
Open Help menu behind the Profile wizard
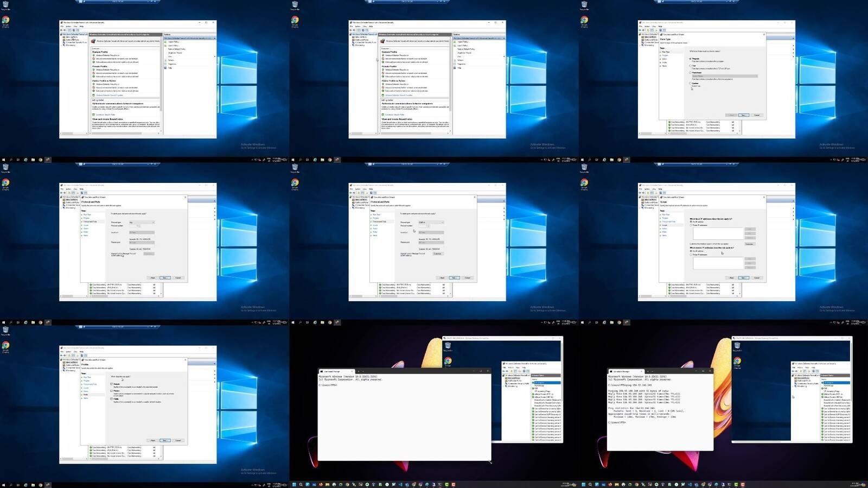tap(81, 351)
